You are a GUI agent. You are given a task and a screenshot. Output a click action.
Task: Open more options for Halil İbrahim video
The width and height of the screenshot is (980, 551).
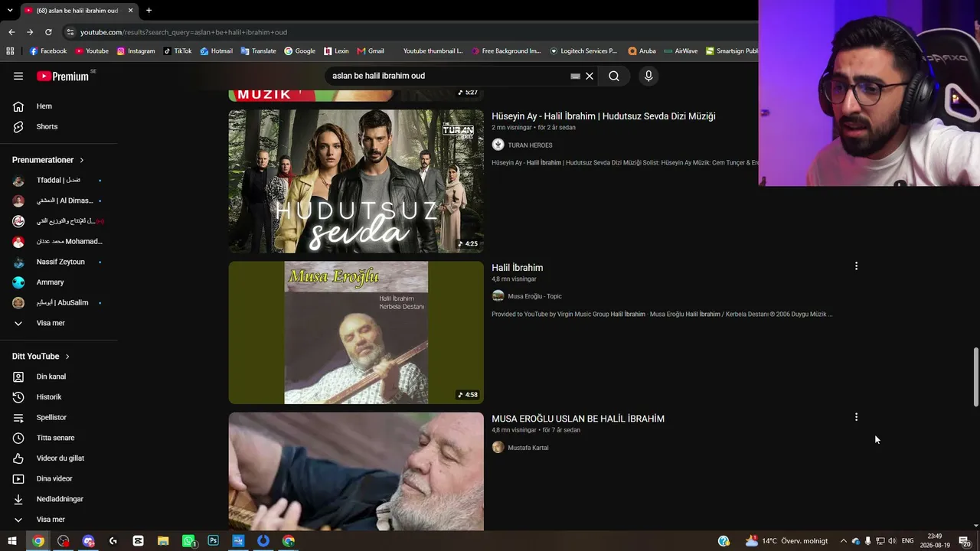856,266
